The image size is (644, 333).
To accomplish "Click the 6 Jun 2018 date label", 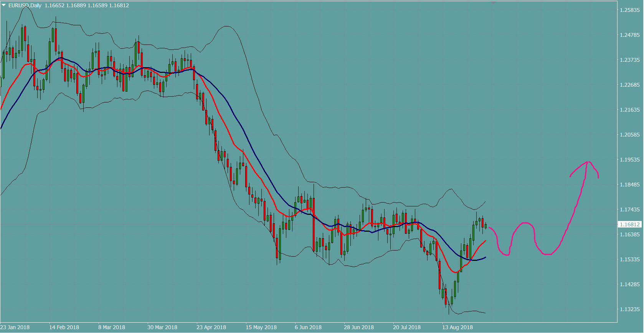I will (x=308, y=327).
